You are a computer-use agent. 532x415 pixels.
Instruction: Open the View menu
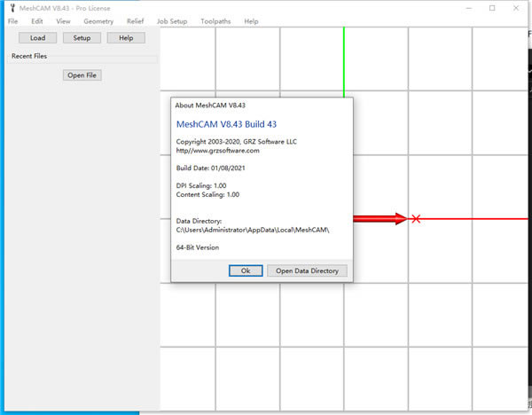(x=63, y=21)
